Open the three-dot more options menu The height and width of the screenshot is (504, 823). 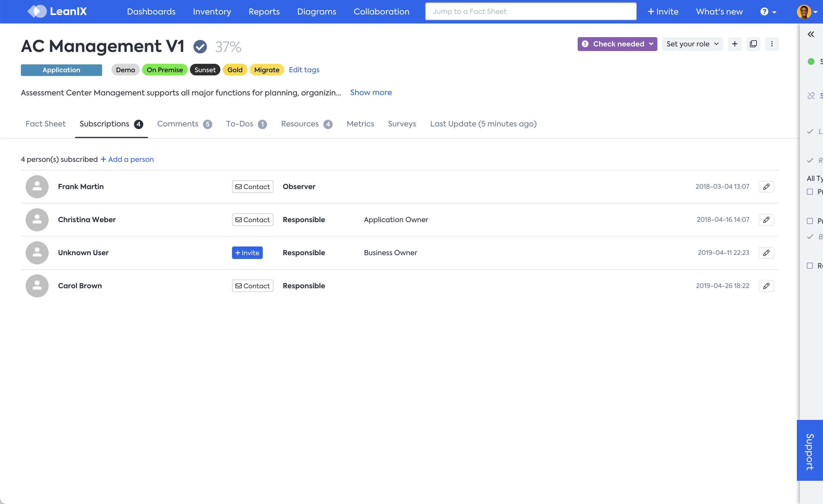772,44
